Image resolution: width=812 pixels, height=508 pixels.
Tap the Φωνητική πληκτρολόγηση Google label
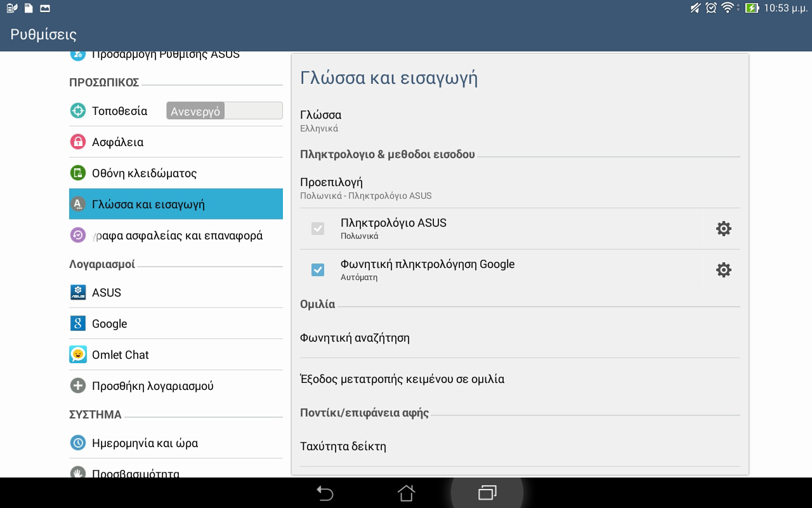[428, 264]
